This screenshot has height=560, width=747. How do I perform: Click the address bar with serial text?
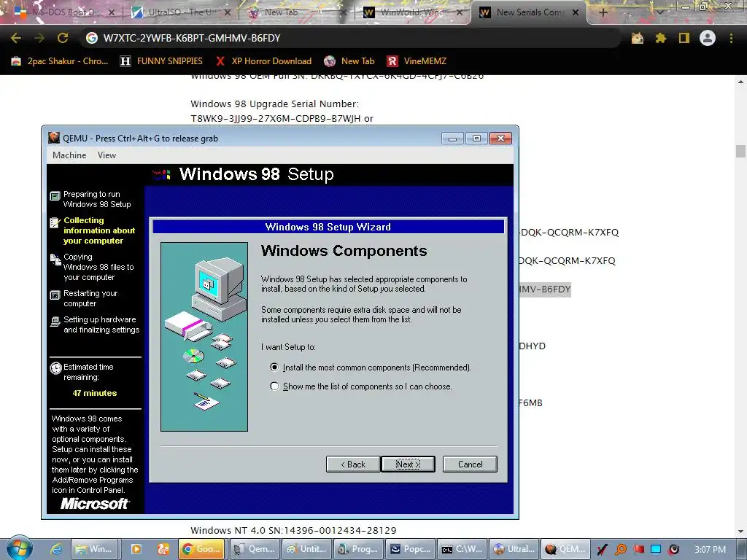(x=350, y=38)
